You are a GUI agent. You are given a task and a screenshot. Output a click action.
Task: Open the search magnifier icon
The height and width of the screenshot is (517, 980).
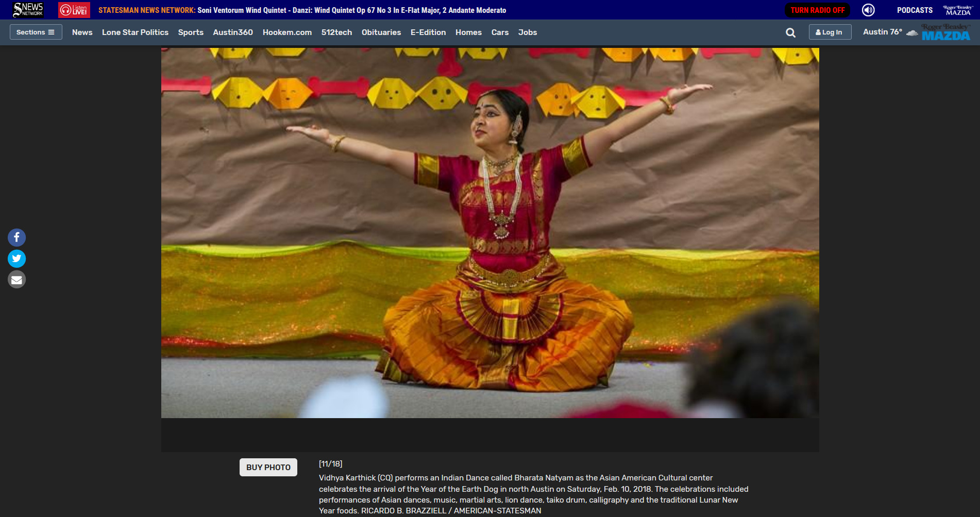coord(790,32)
